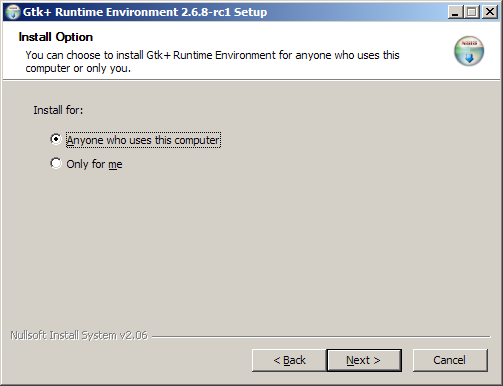This screenshot has width=503, height=386.
Task: Click the 'Gtk+ Runtime Environment 2.6.8-rc1 Setup' title text
Action: (145, 12)
